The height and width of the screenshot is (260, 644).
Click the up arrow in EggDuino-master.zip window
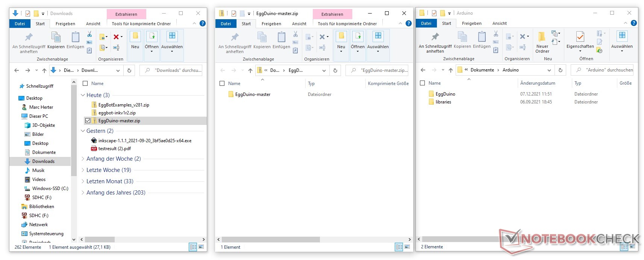pyautogui.click(x=250, y=70)
